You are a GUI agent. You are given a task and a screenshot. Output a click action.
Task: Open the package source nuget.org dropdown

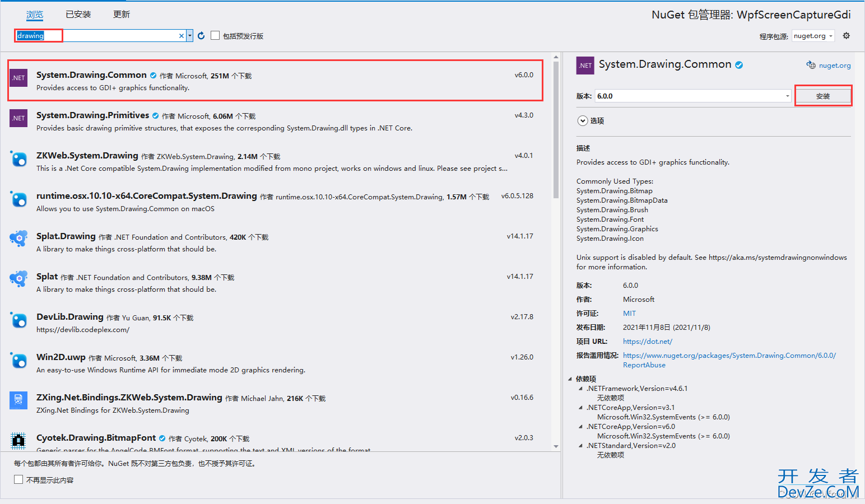click(x=831, y=36)
